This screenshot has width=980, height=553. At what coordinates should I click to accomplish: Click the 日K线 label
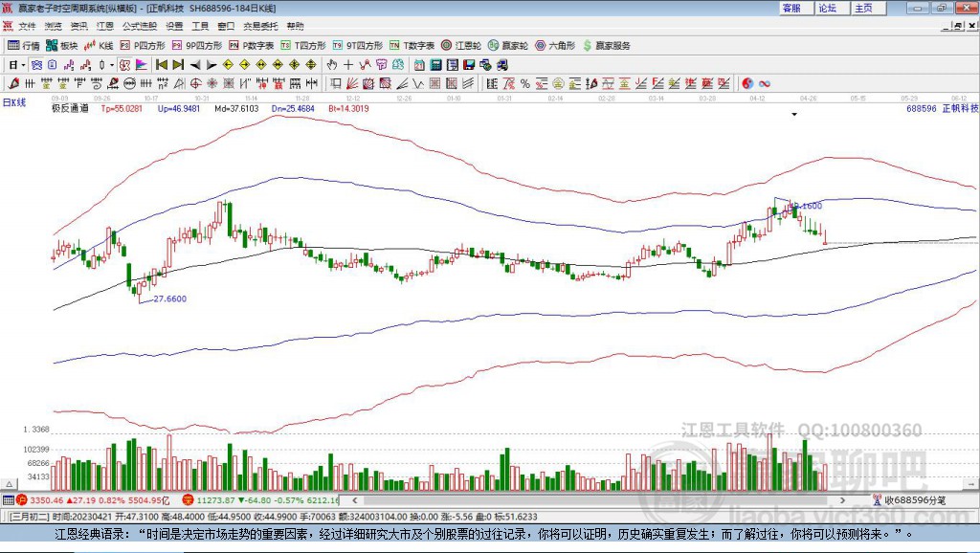[x=14, y=103]
